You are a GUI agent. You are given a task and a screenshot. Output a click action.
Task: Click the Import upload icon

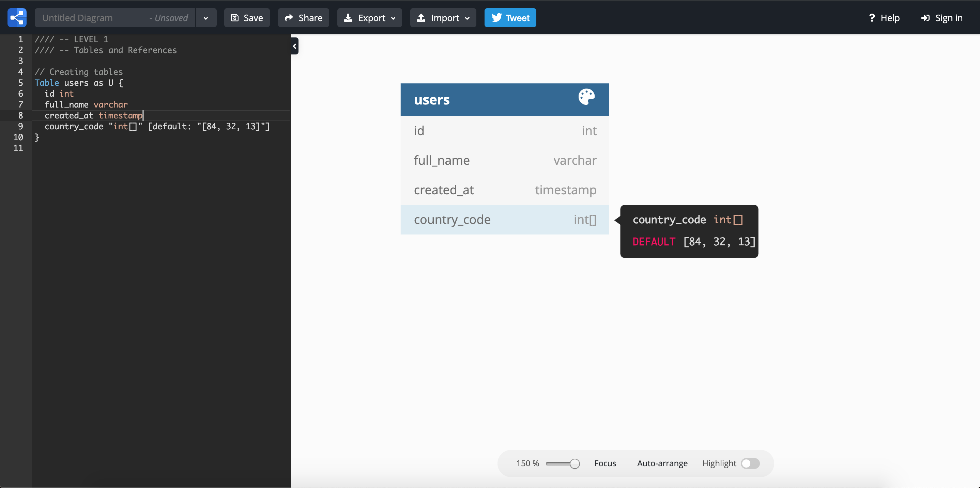pos(422,17)
